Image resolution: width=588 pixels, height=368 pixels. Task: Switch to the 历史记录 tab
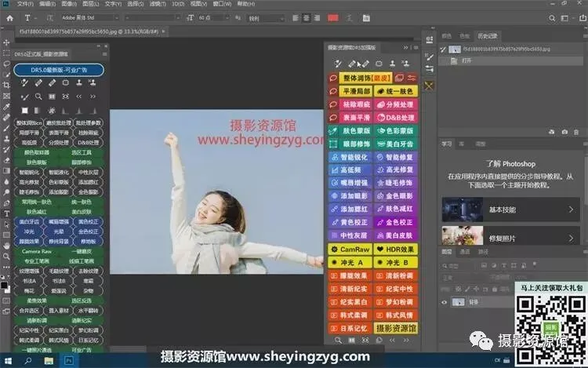487,36
